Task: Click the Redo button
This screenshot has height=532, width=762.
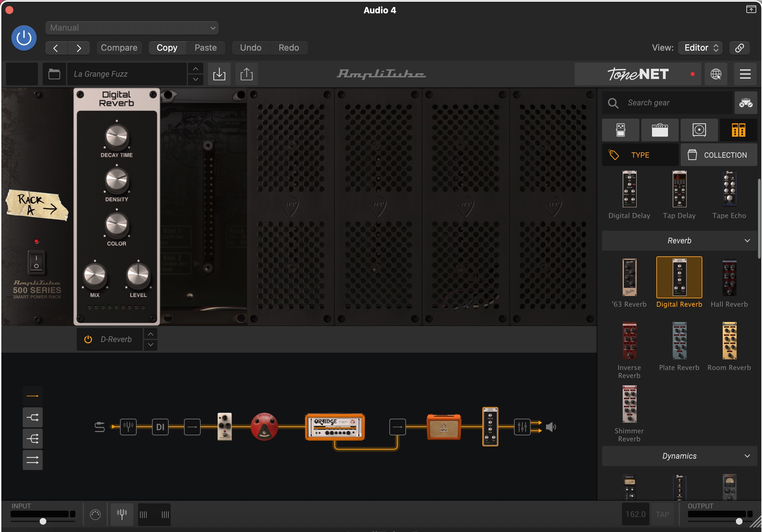Action: [x=289, y=48]
